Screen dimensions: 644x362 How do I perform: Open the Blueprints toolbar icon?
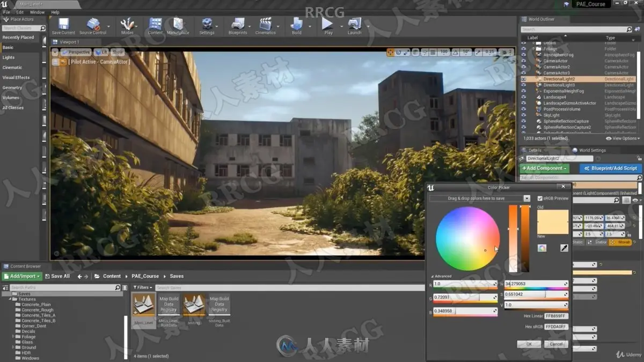pos(238,26)
